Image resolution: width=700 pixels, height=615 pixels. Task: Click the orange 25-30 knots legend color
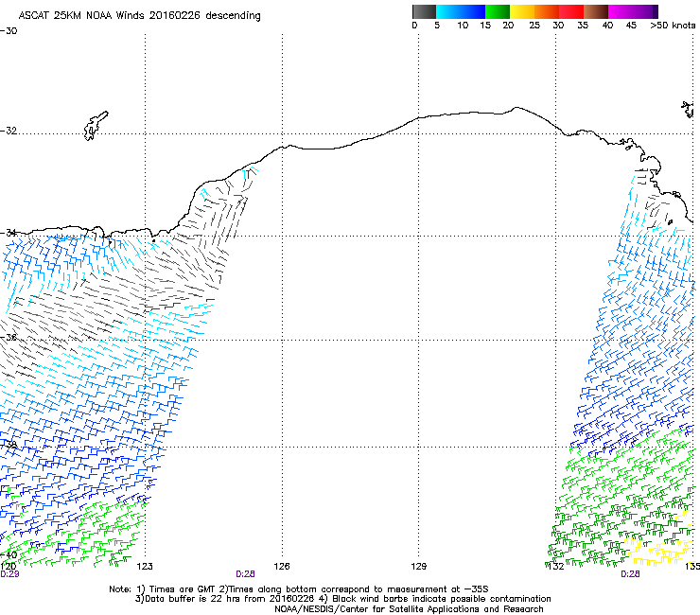click(547, 11)
